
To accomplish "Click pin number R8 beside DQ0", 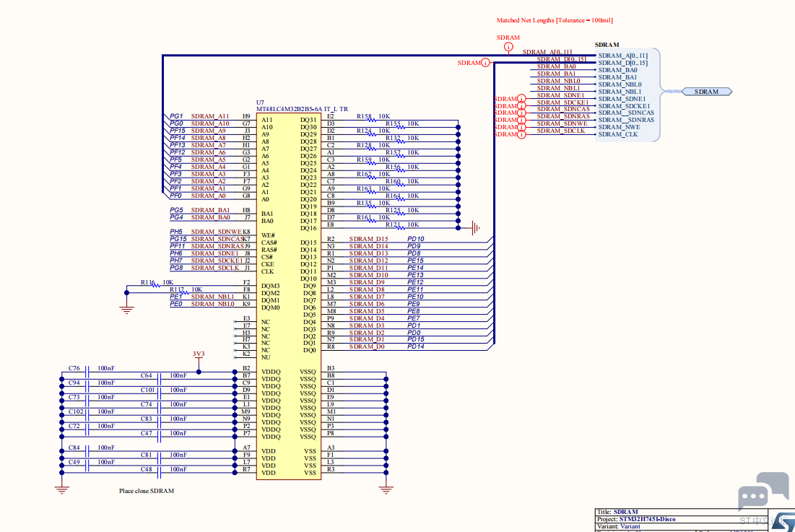I will [x=331, y=346].
